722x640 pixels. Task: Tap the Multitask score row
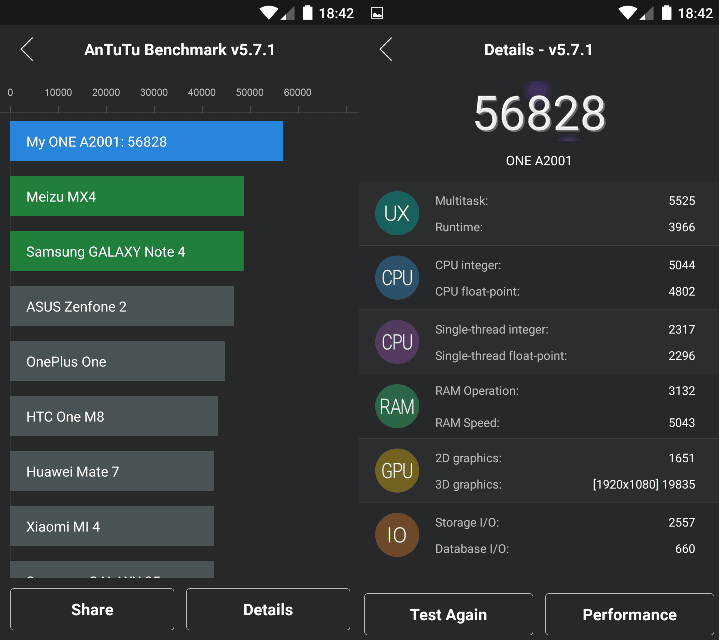[565, 201]
